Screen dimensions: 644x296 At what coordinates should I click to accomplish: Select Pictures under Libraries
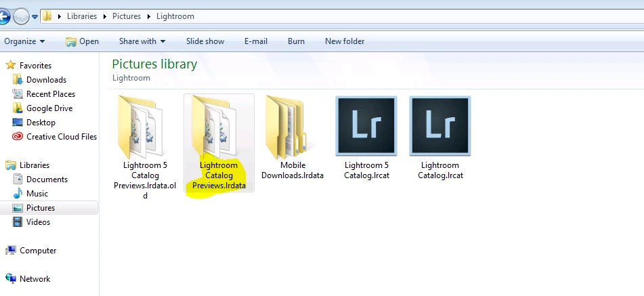(41, 208)
